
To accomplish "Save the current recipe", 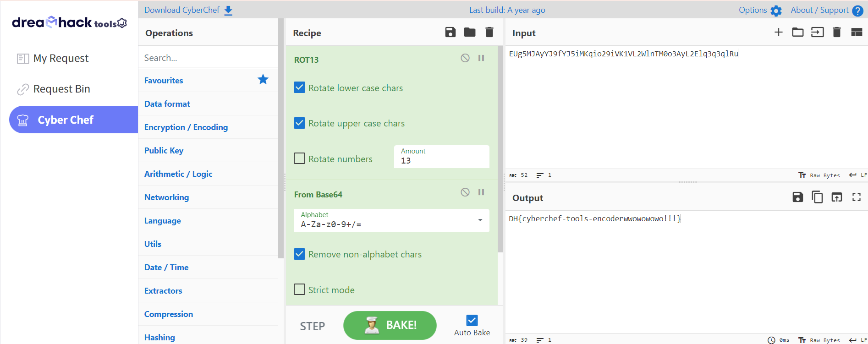I will (x=450, y=32).
